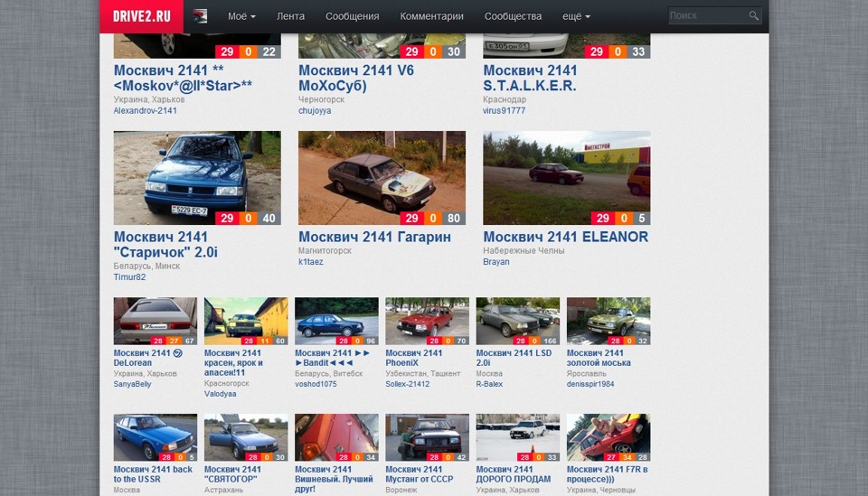Open the Мустанг от СССР car thumbnail
Image resolution: width=868 pixels, height=496 pixels.
(428, 437)
